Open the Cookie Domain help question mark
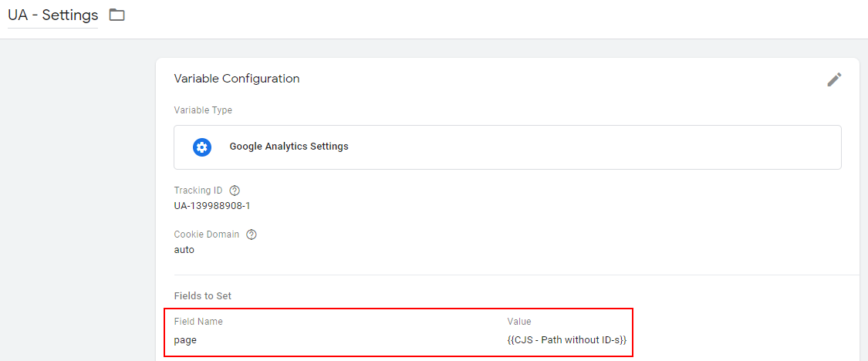Screen dimensions: 868x361 (252, 234)
